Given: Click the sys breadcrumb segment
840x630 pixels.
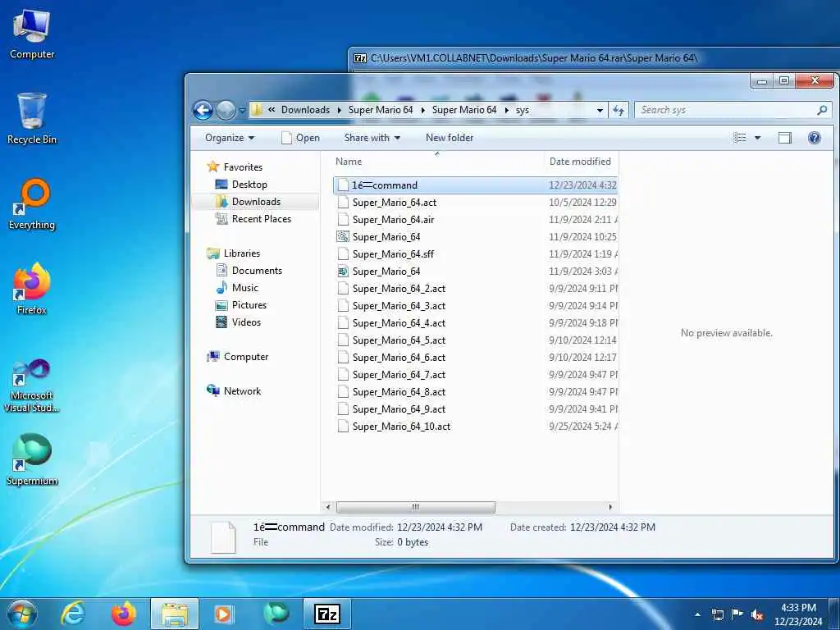Looking at the screenshot, I should pyautogui.click(x=523, y=111).
